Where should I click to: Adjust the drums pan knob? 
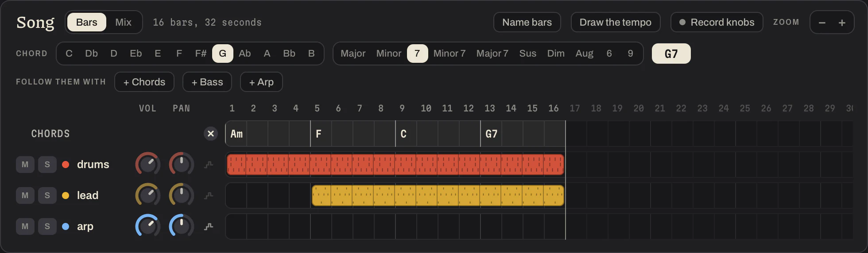pos(181,165)
